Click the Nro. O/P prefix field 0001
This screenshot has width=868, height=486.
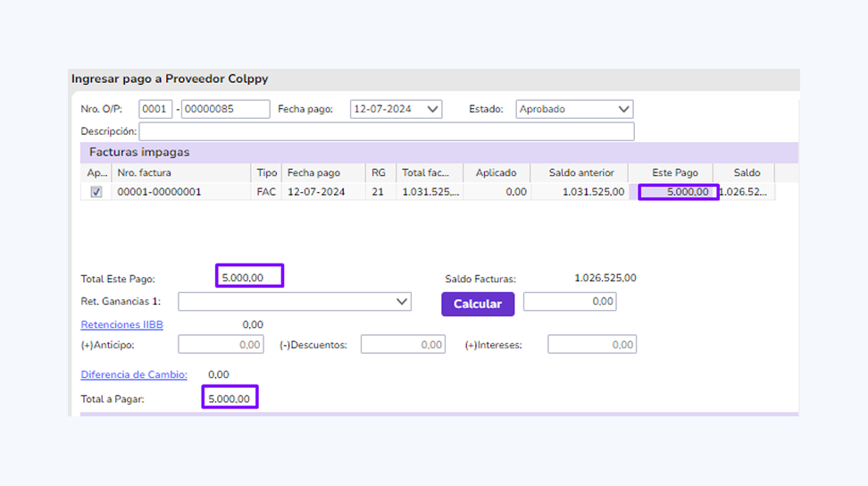tap(155, 109)
